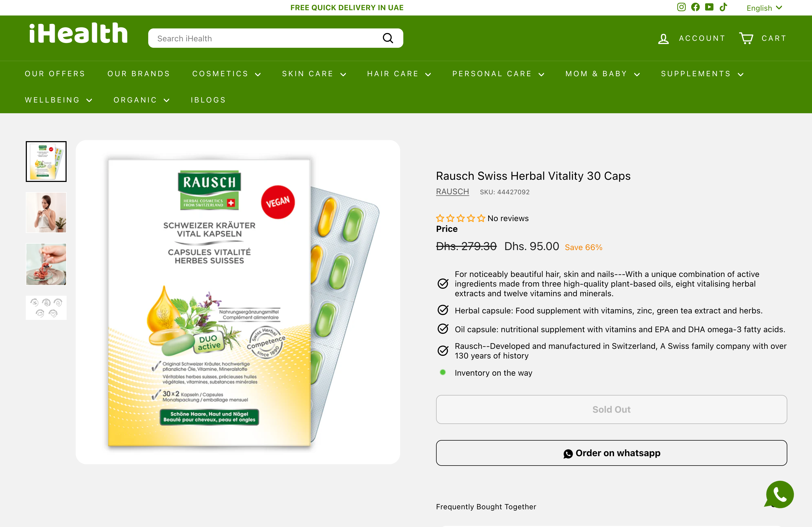Open the Instagram social link

[681, 7]
